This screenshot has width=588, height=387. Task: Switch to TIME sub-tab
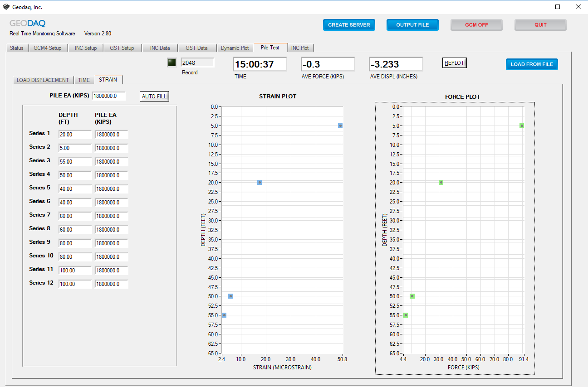(84, 80)
